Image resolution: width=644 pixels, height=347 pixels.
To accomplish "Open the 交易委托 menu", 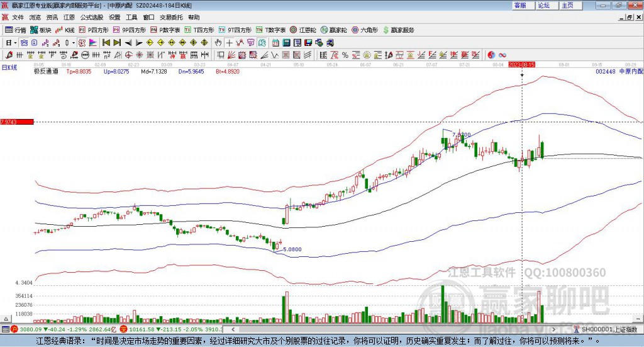I will 171,17.
